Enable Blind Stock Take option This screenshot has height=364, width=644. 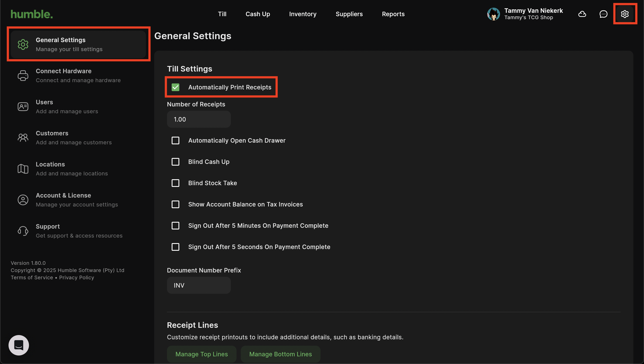point(175,183)
